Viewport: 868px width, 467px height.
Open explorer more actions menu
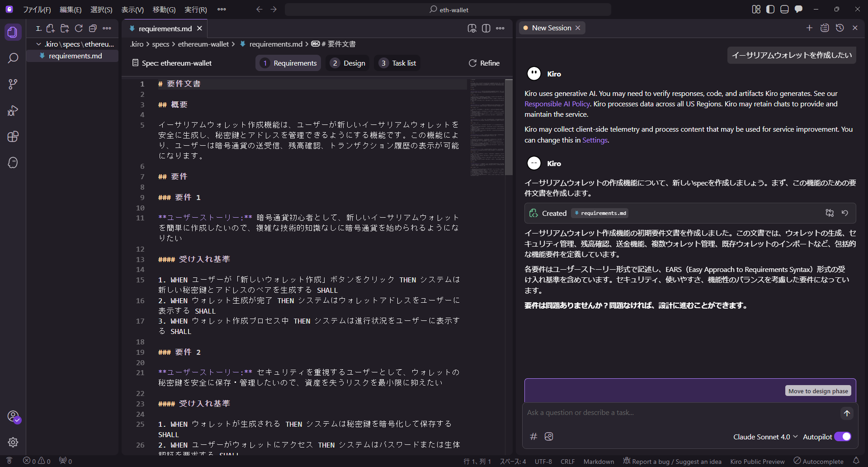(107, 28)
